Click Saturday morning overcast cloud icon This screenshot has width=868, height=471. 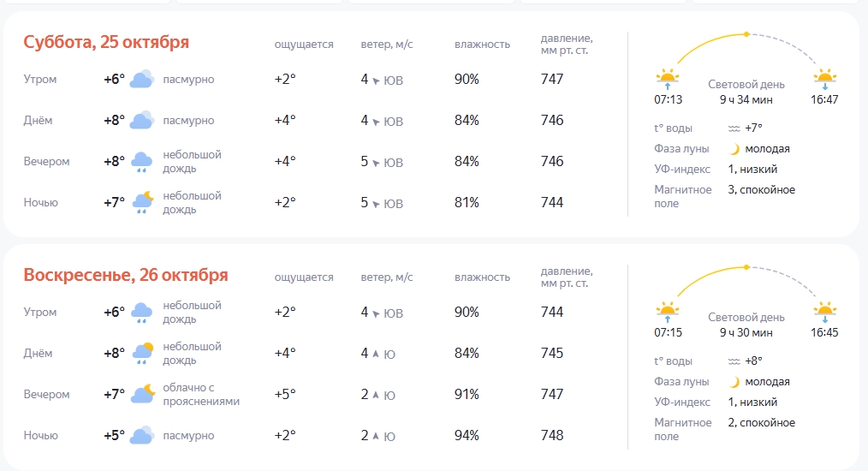[142, 80]
